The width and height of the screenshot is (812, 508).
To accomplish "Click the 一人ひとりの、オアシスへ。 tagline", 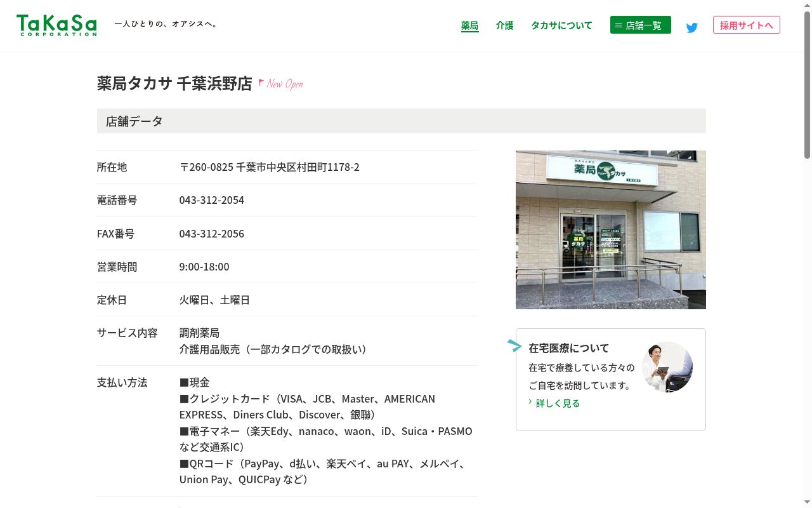I will point(167,24).
